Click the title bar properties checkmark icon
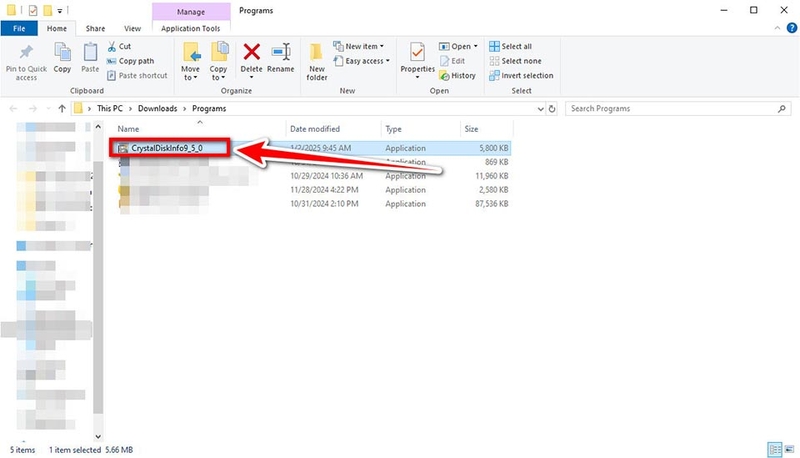The width and height of the screenshot is (800, 458). tap(33, 10)
